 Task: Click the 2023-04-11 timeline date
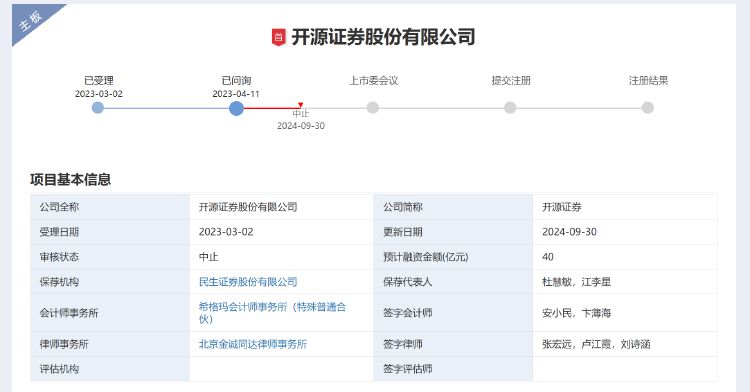coord(236,94)
